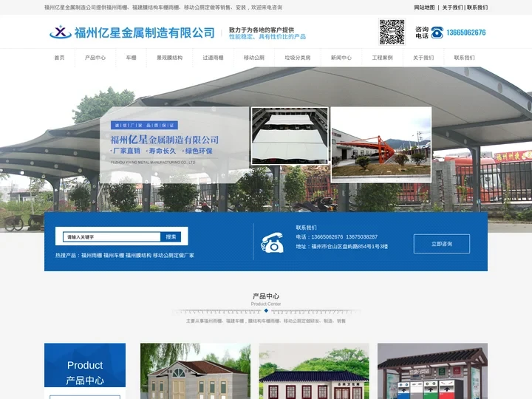Go to the 移动公厕 navigation item
532x399 pixels.
254,58
